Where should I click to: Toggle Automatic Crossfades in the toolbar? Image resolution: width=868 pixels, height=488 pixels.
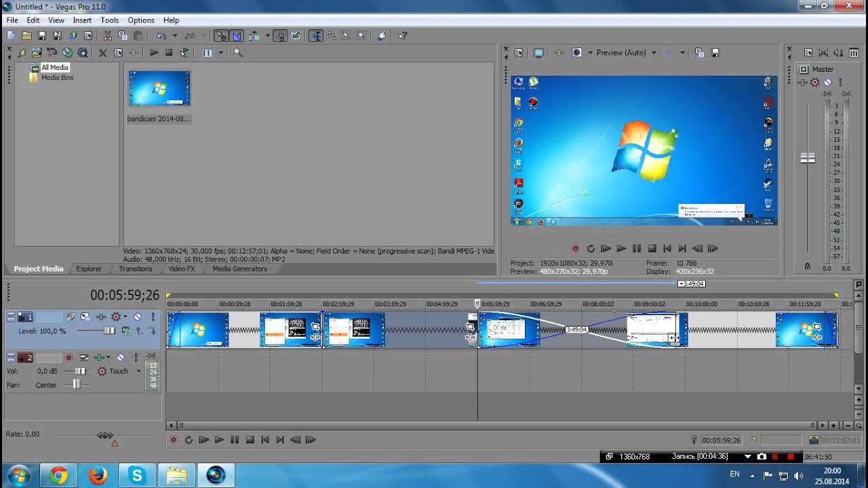tap(237, 36)
